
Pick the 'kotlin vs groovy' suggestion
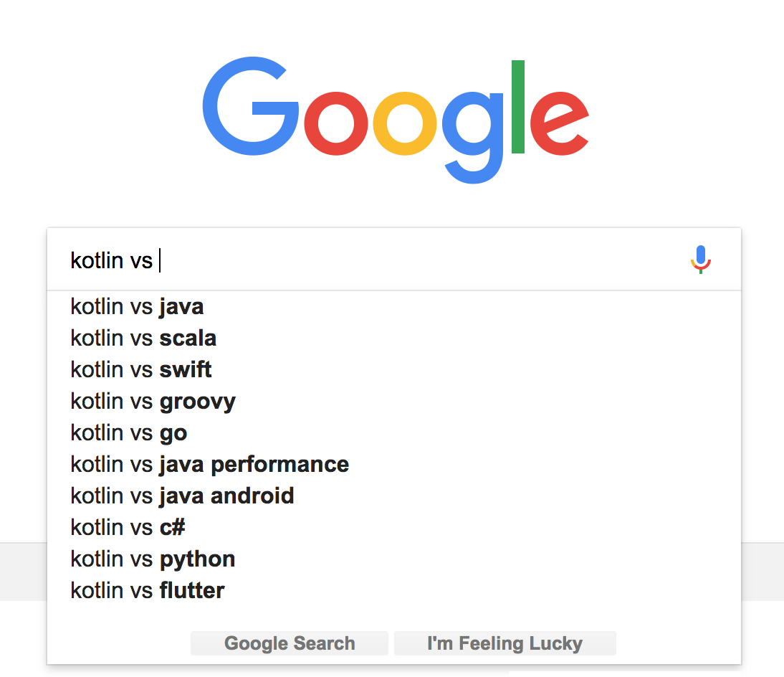point(394,402)
